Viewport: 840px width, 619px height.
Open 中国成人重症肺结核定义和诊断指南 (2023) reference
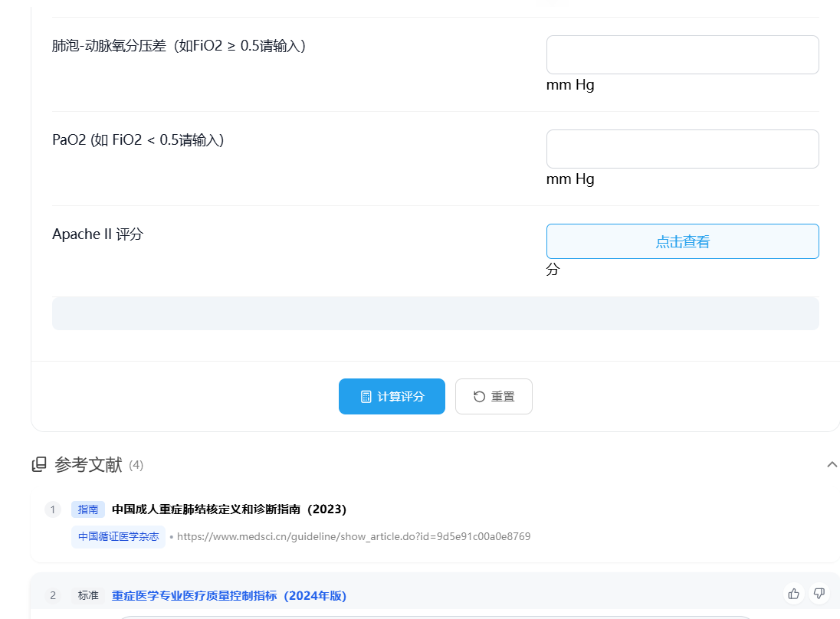pyautogui.click(x=229, y=509)
